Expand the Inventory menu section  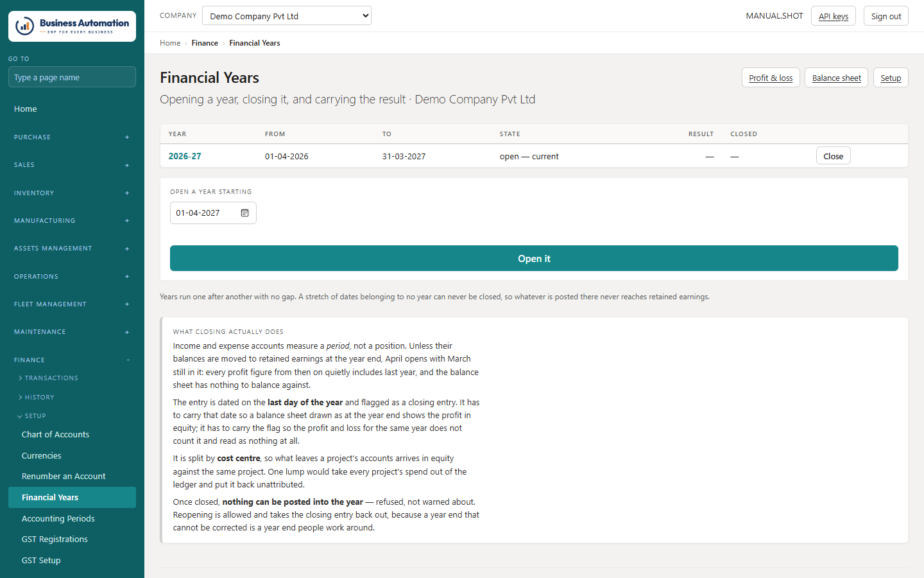(72, 193)
